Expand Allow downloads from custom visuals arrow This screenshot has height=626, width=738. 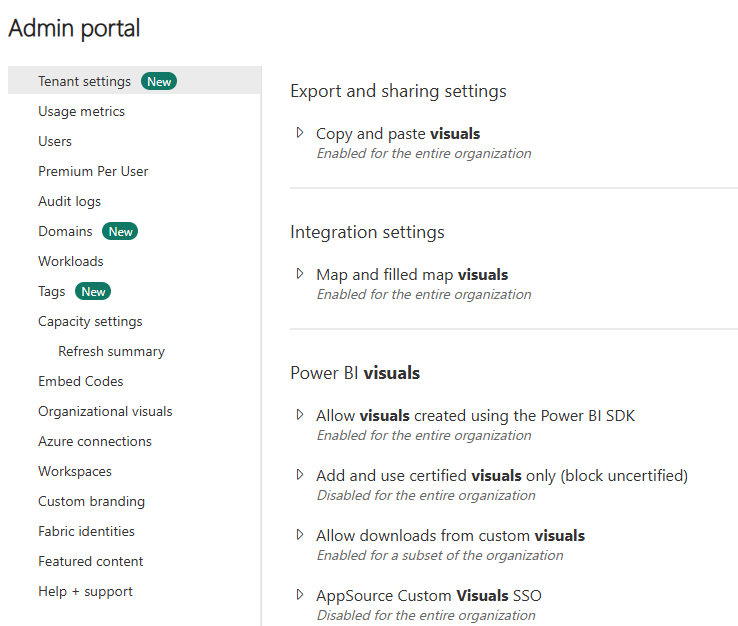click(300, 535)
